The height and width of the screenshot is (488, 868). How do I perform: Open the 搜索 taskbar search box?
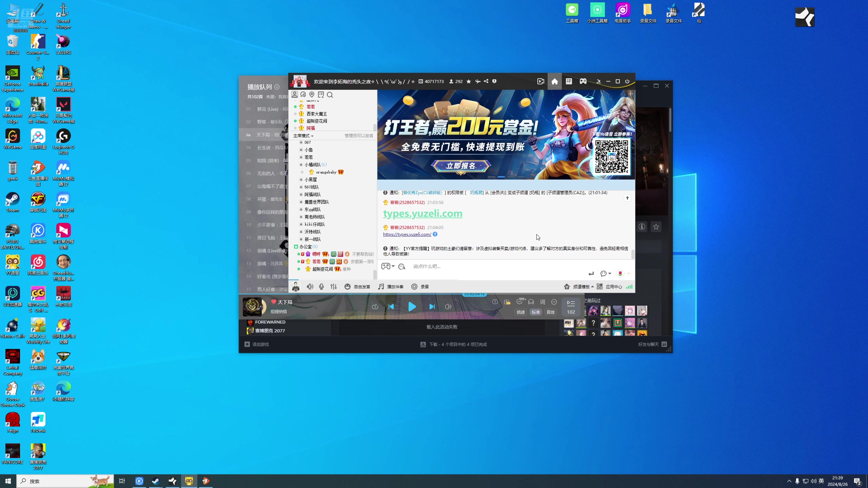point(65,481)
